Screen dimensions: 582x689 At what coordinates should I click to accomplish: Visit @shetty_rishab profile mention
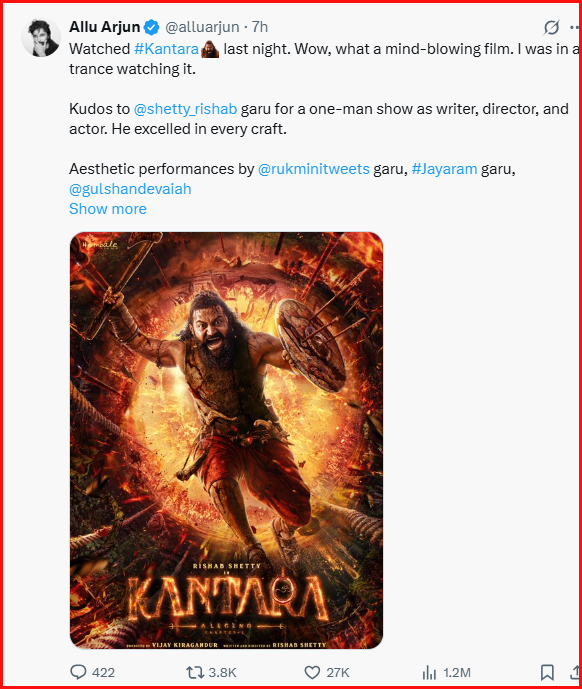click(185, 109)
